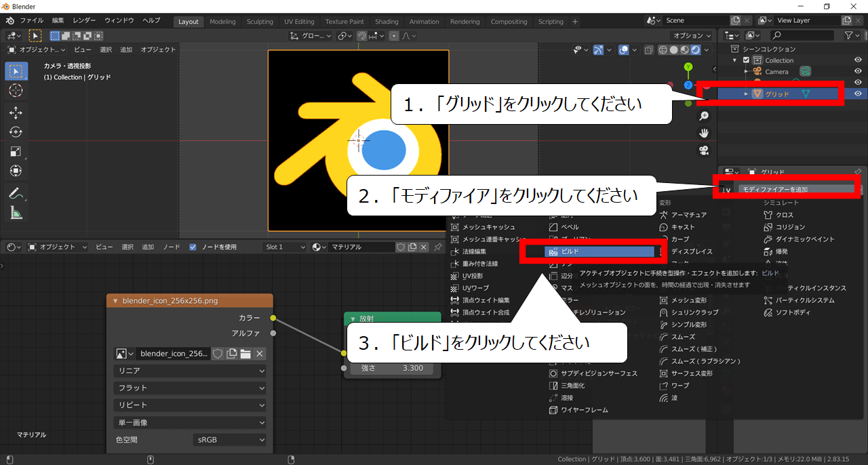Switch to wireframe shading mode
The height and width of the screenshot is (465, 868).
(664, 49)
